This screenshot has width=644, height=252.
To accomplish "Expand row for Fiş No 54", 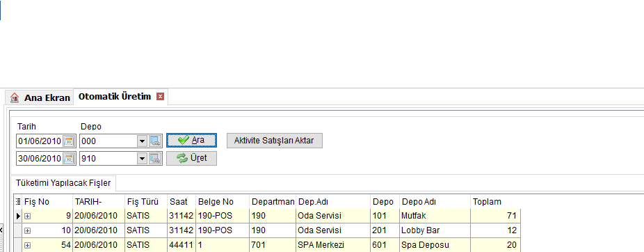I will 27,245.
